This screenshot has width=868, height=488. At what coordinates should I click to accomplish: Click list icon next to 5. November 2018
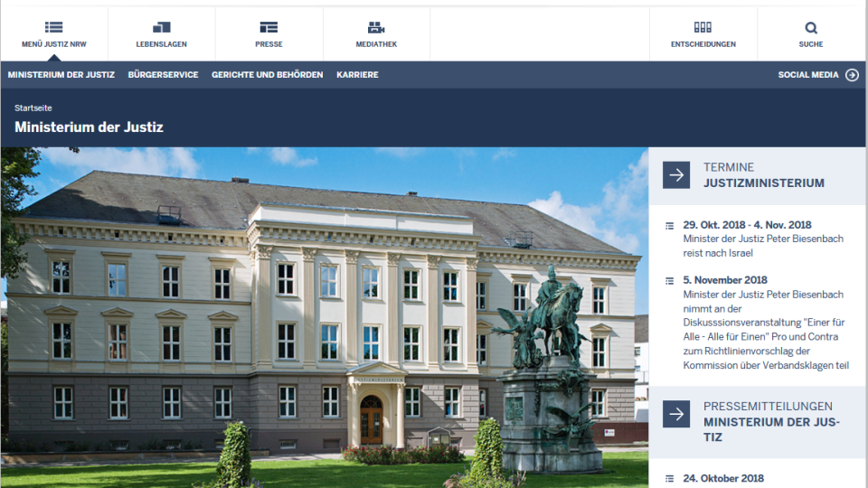click(670, 281)
